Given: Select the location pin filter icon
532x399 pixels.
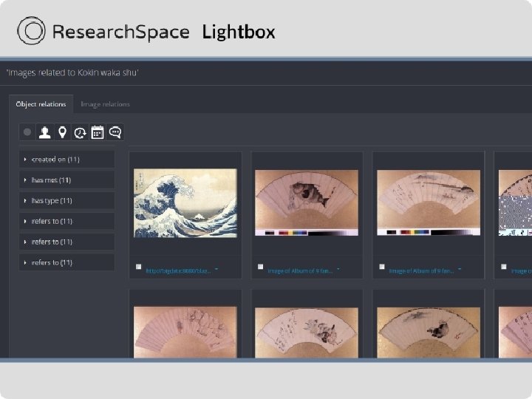Looking at the screenshot, I should click(x=62, y=132).
